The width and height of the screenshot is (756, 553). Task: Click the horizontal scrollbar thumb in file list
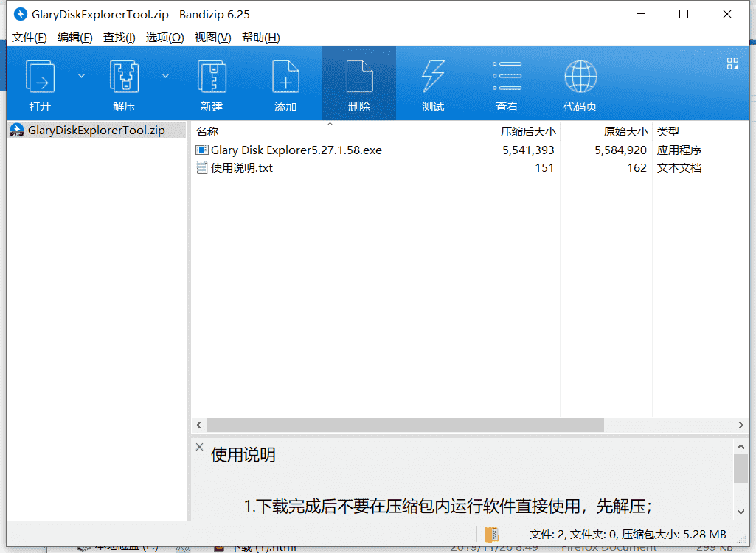click(406, 425)
